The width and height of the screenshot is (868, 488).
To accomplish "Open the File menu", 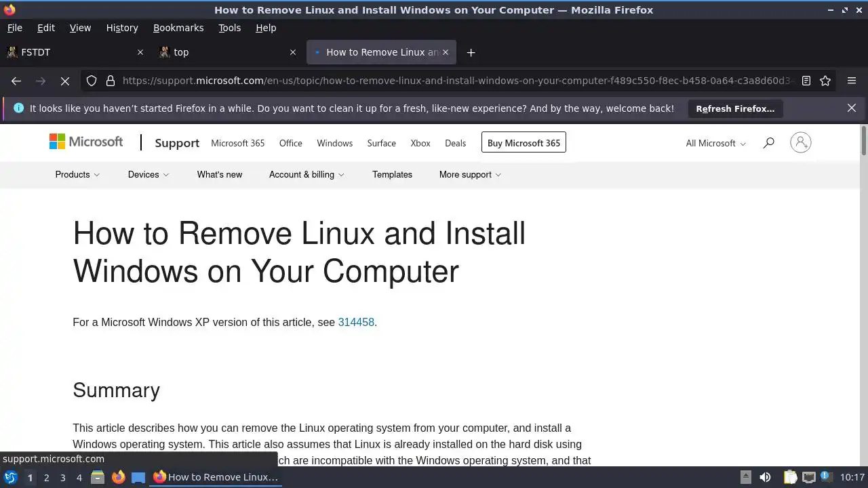I will click(14, 28).
